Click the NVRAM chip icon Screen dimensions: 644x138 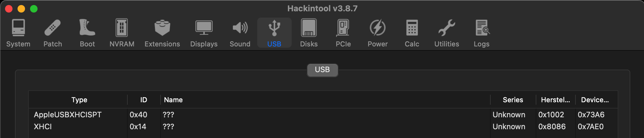tap(122, 28)
